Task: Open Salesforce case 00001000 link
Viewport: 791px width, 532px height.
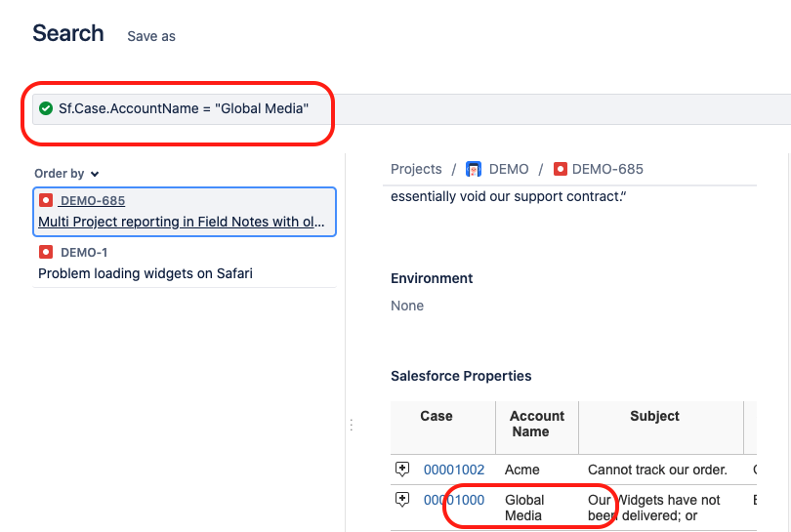Action: pos(454,500)
